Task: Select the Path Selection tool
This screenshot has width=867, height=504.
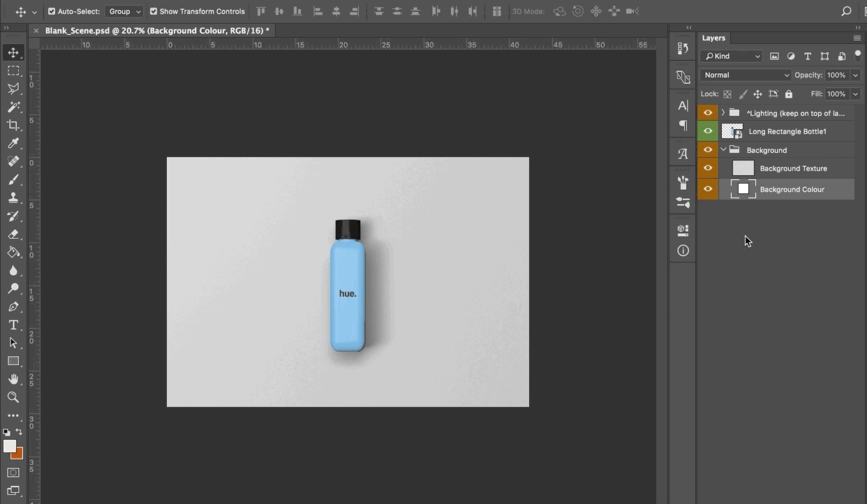Action: (x=13, y=343)
